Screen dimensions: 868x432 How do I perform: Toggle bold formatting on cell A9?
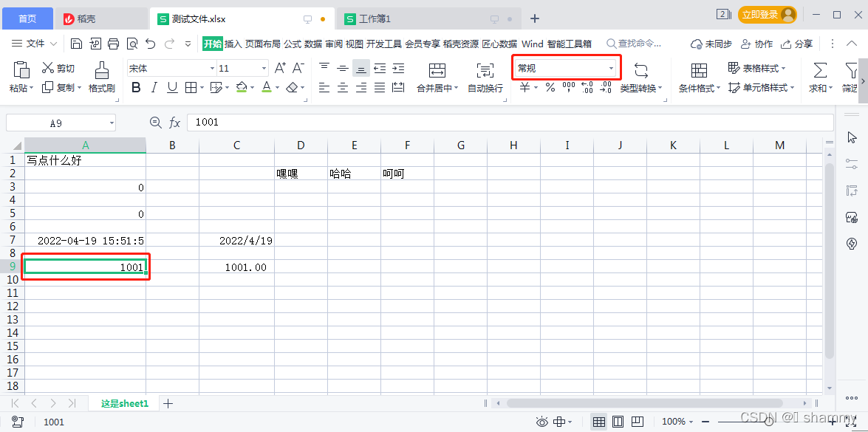point(136,87)
